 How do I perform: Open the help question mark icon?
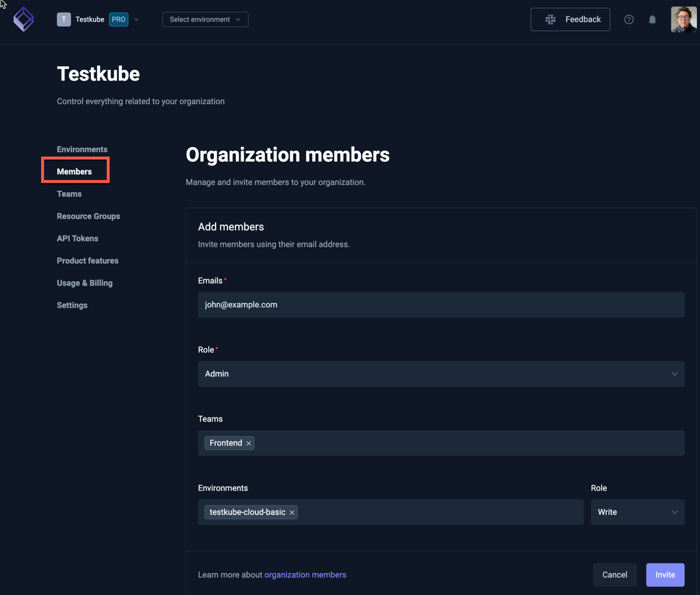(x=629, y=19)
